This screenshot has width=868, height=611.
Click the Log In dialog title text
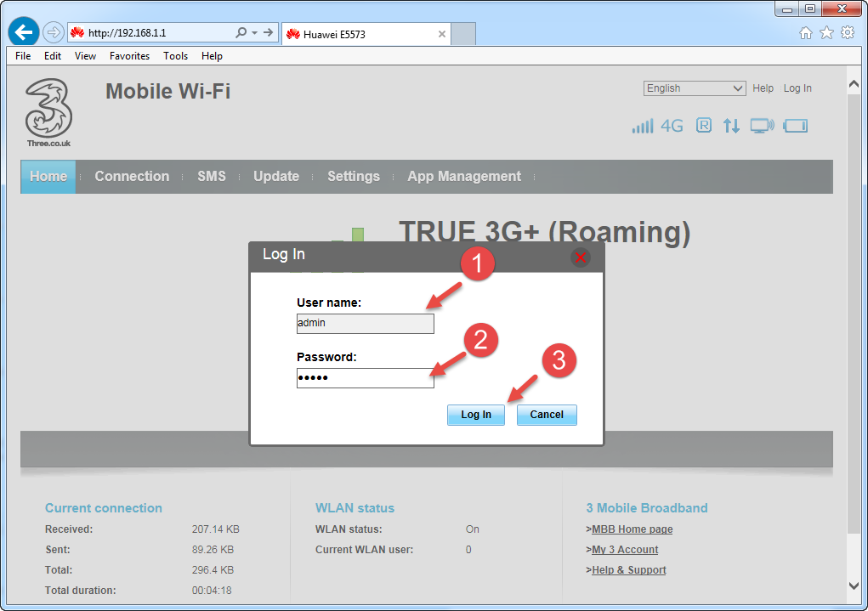coord(284,254)
